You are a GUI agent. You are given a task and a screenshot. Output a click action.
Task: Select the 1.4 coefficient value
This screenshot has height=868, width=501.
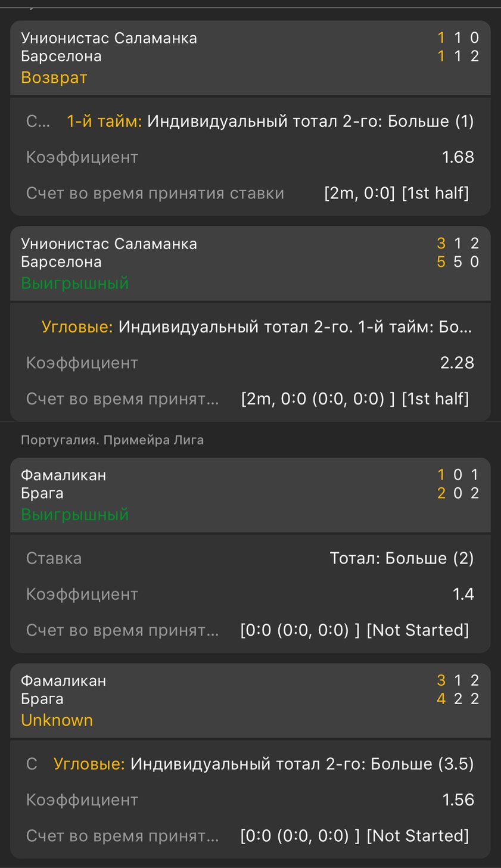(x=463, y=594)
